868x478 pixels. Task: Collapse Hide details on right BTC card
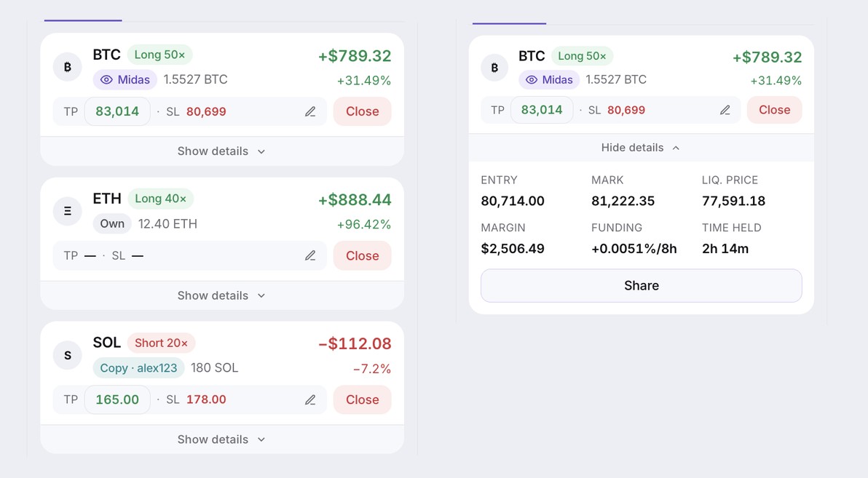[x=641, y=148]
